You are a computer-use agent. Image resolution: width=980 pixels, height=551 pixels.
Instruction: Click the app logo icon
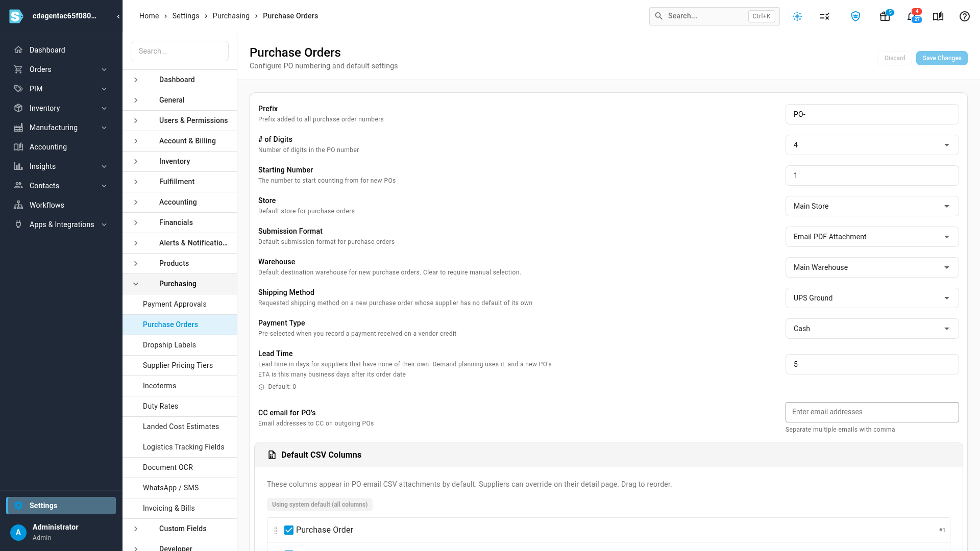(x=16, y=16)
